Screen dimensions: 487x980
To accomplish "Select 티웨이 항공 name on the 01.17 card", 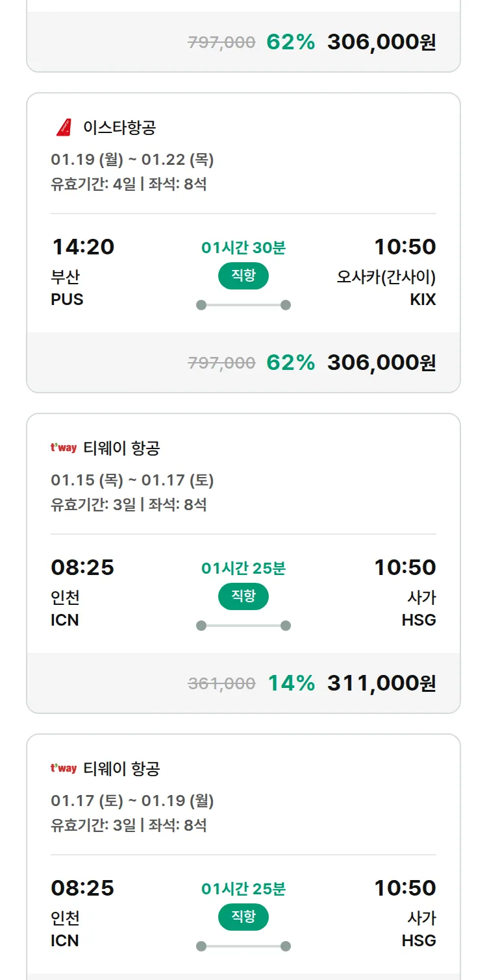I will point(121,768).
